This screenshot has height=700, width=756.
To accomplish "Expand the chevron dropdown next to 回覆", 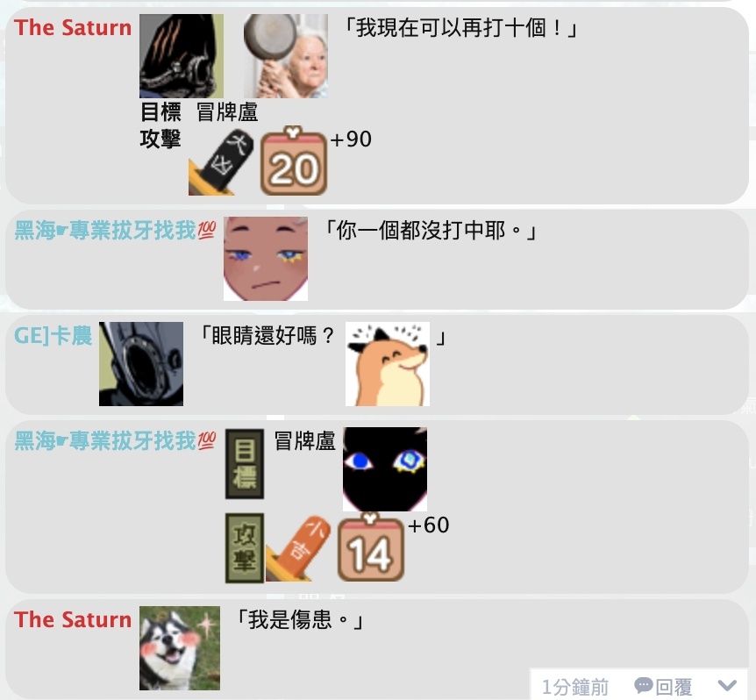I will pyautogui.click(x=727, y=685).
